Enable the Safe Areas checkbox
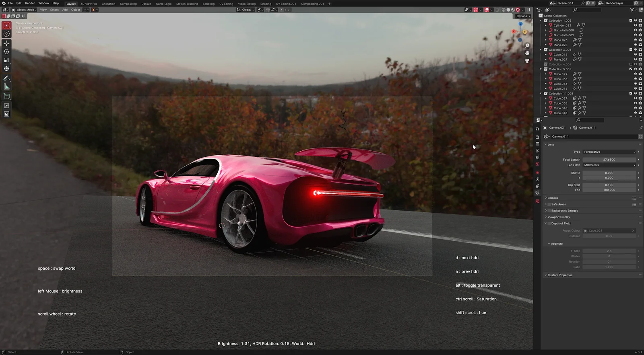 549,204
